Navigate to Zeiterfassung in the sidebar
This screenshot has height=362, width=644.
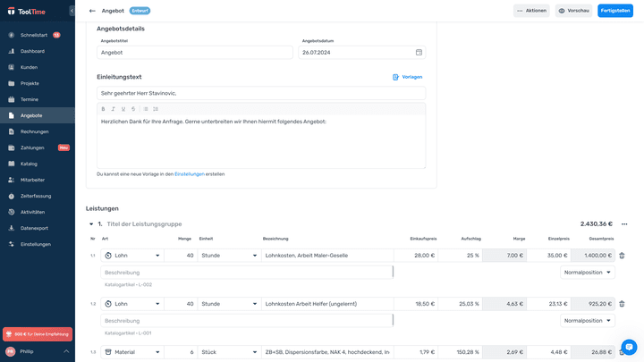coord(36,196)
